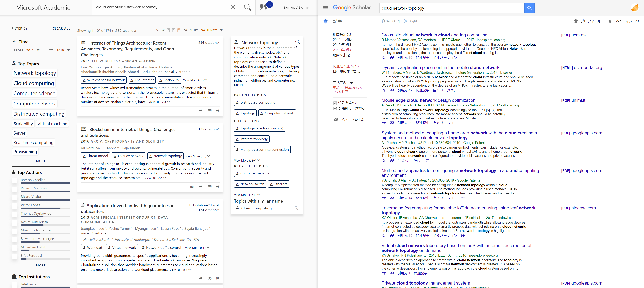Toggle the 特許を含める checkbox

(x=335, y=103)
